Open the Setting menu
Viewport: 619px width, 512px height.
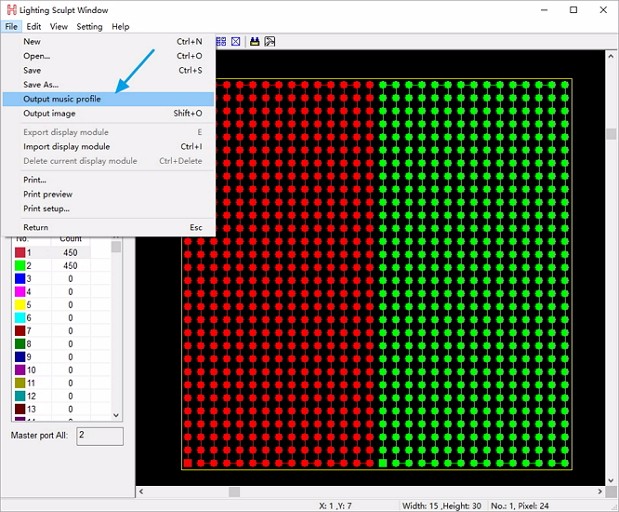click(89, 26)
